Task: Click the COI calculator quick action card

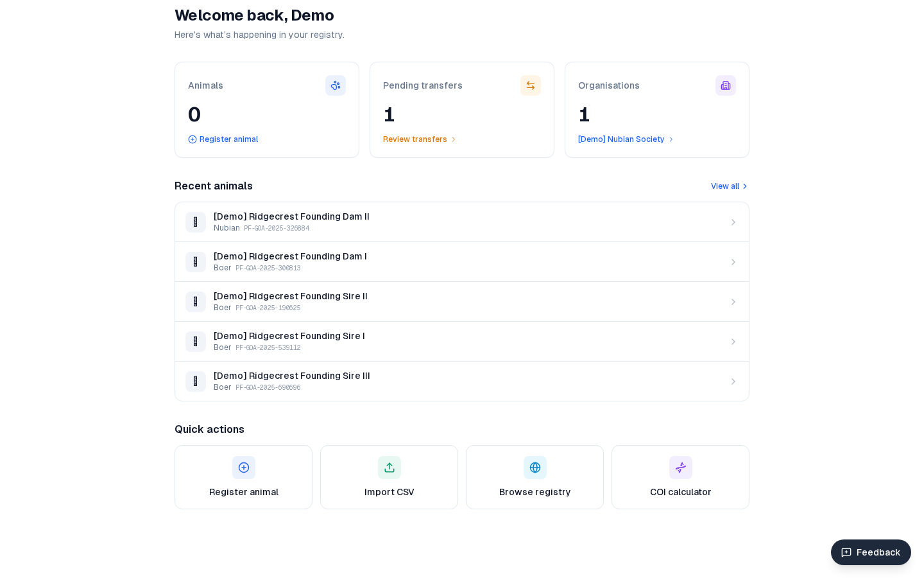Action: click(681, 477)
